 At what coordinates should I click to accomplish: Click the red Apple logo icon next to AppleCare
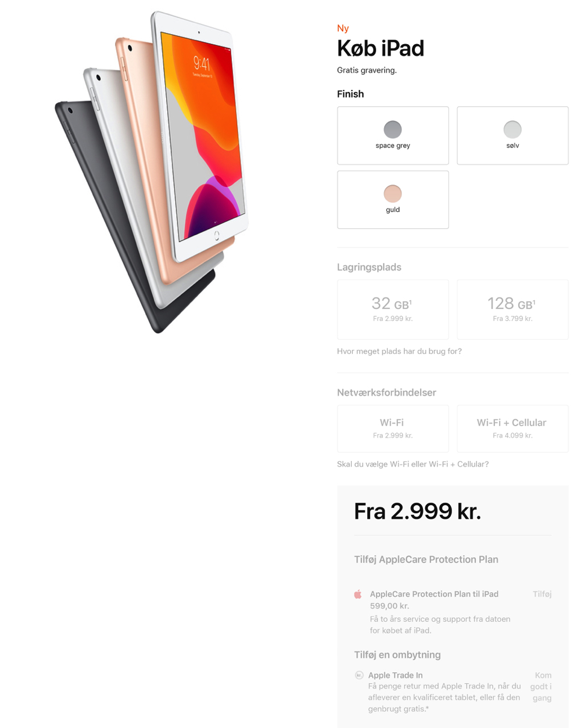[358, 594]
